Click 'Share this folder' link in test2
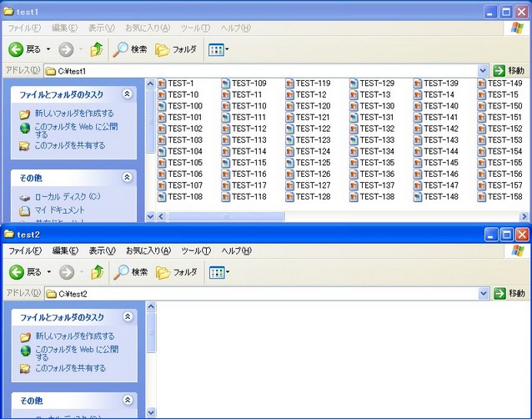 click(69, 368)
